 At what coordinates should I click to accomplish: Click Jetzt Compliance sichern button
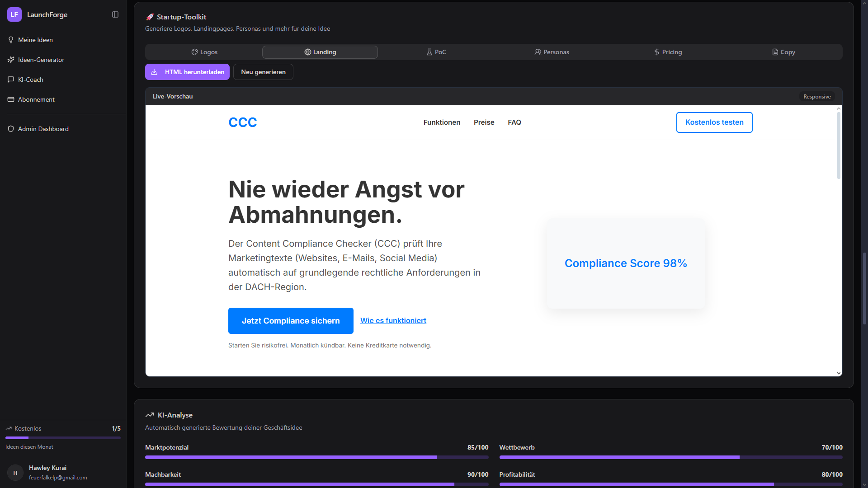291,321
